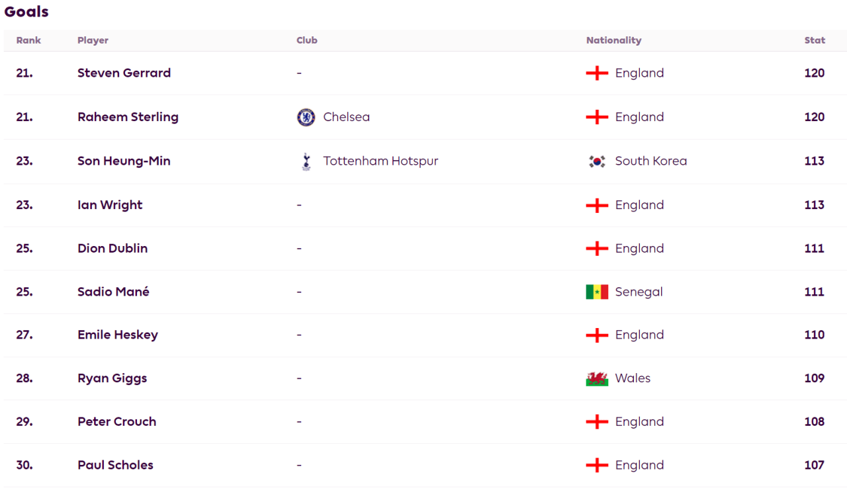Image resolution: width=847 pixels, height=504 pixels.
Task: Click the Wales flag in Ryan Giggs row
Action: (x=597, y=378)
